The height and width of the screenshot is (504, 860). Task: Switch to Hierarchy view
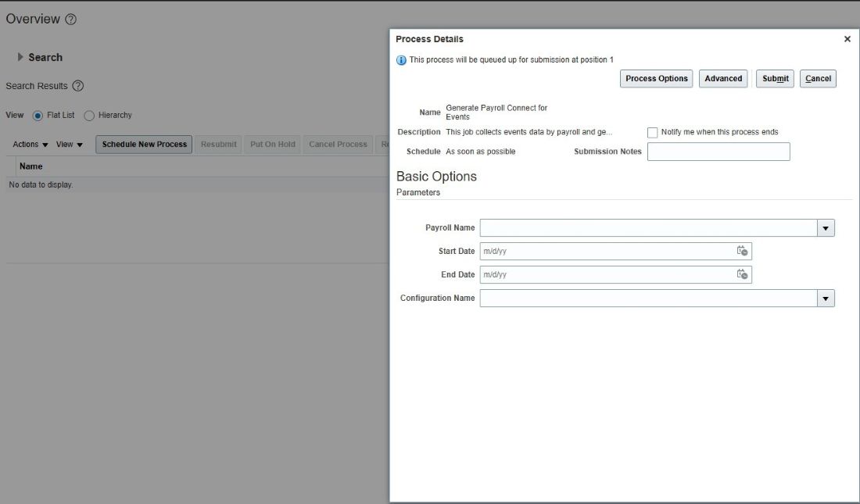(x=88, y=115)
